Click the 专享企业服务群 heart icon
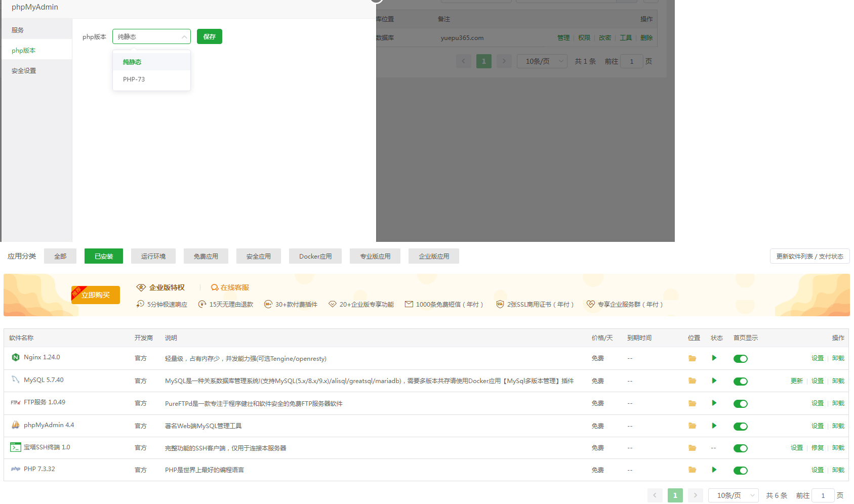This screenshot has width=854, height=504. tap(591, 304)
